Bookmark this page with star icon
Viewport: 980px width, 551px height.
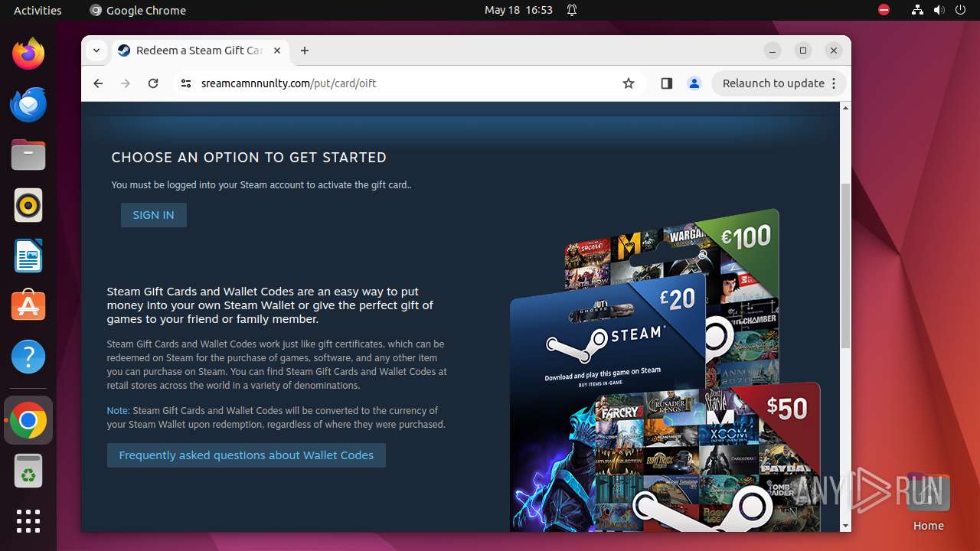pyautogui.click(x=629, y=83)
